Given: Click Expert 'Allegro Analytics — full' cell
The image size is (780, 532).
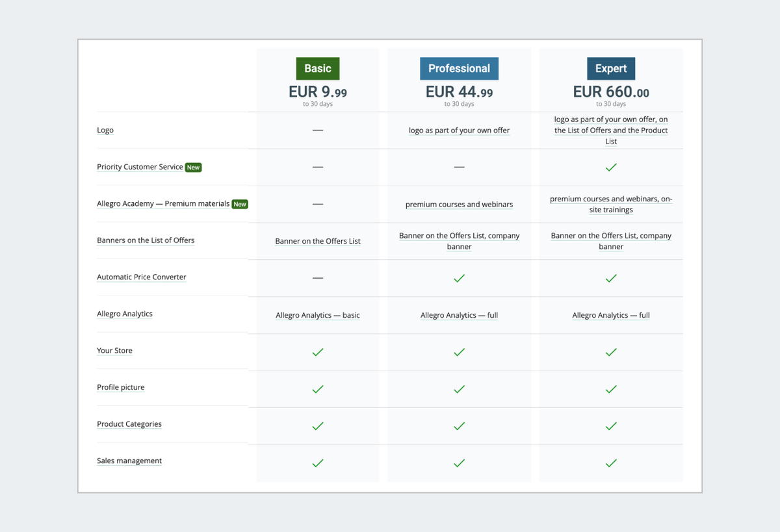Looking at the screenshot, I should [x=611, y=315].
